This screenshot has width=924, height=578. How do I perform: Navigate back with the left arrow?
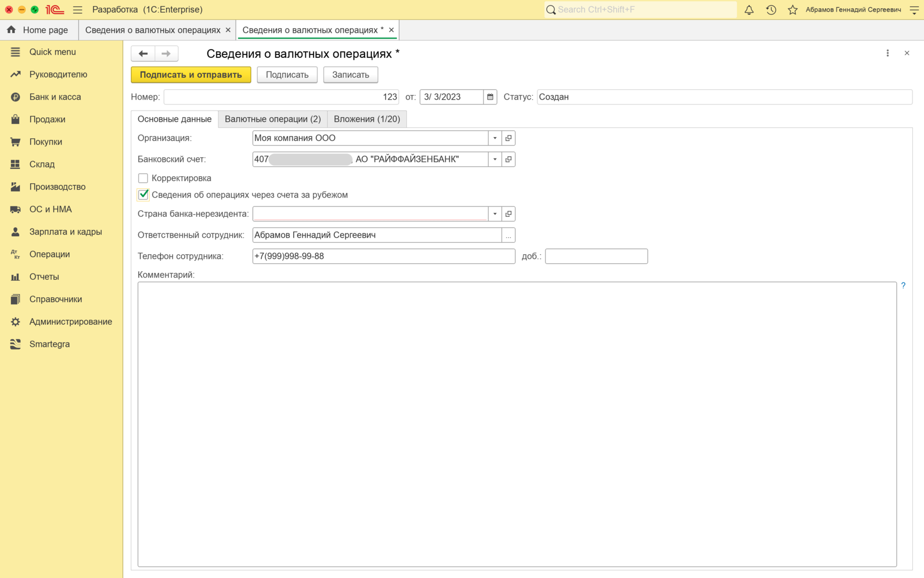point(143,53)
